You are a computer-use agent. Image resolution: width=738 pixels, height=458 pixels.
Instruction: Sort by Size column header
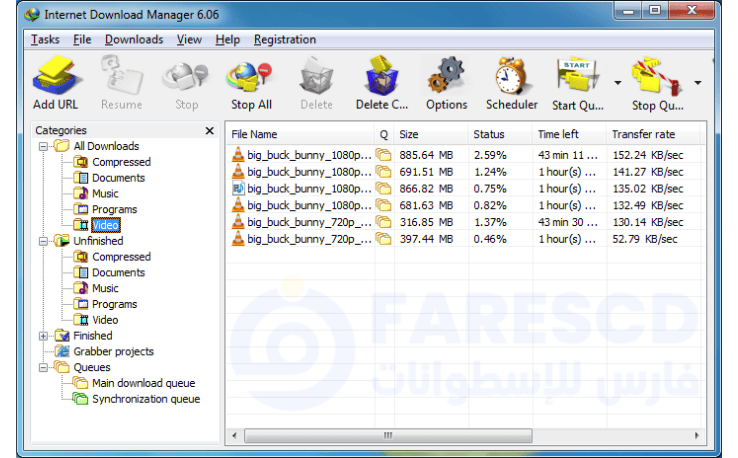pos(431,135)
